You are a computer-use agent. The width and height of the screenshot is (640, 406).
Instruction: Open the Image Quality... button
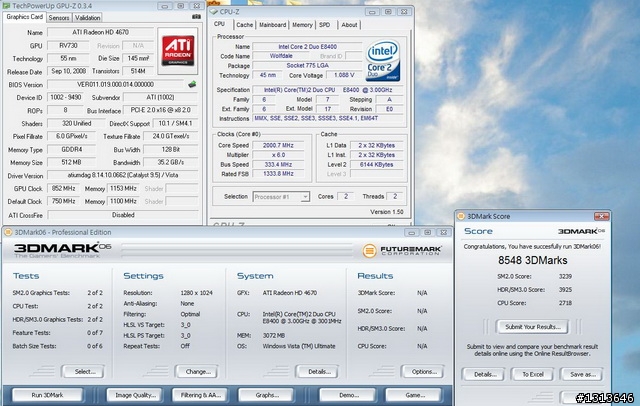tap(134, 395)
